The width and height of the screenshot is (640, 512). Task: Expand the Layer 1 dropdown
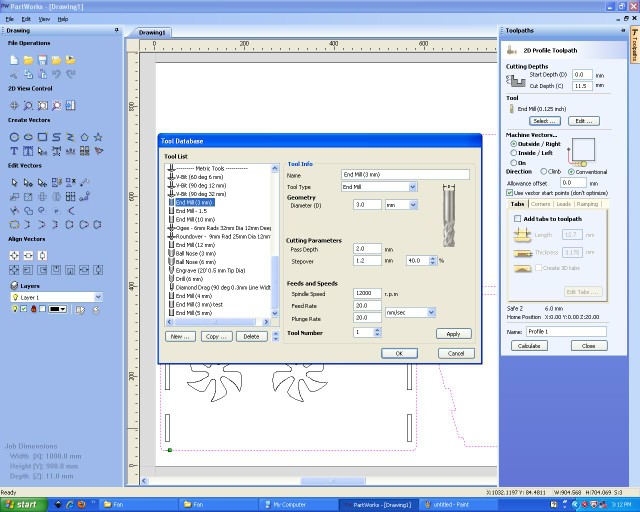point(98,297)
